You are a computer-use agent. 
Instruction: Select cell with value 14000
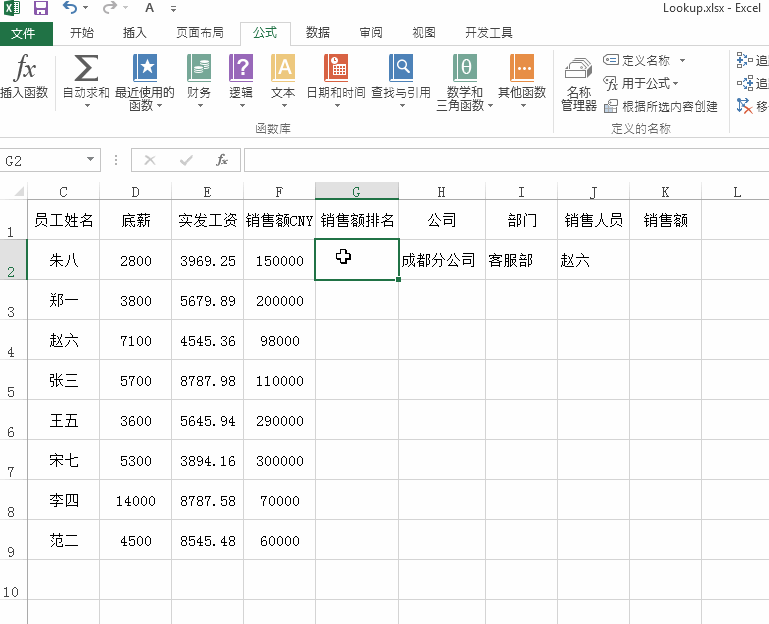tap(135, 500)
